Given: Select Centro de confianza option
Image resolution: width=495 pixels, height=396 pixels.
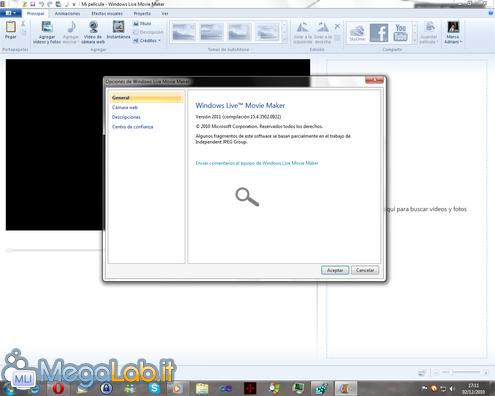Looking at the screenshot, I should click(132, 127).
